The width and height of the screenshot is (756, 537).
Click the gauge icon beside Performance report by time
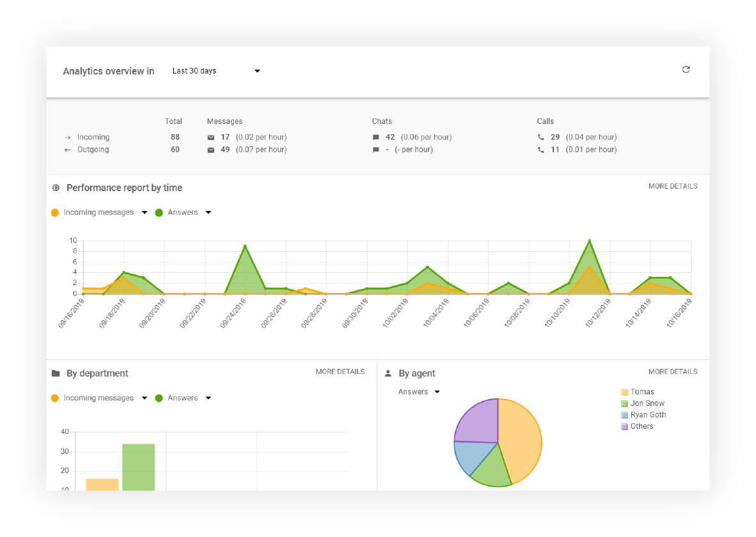coord(56,187)
